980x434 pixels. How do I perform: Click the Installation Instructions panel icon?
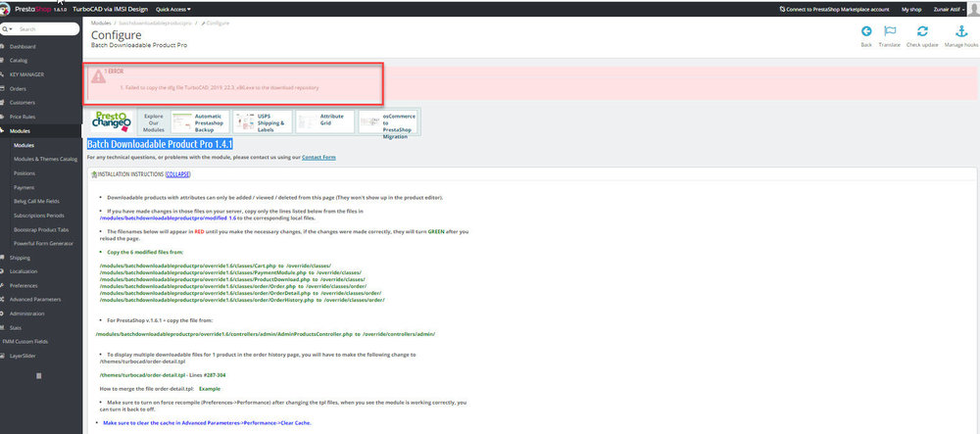[x=94, y=174]
